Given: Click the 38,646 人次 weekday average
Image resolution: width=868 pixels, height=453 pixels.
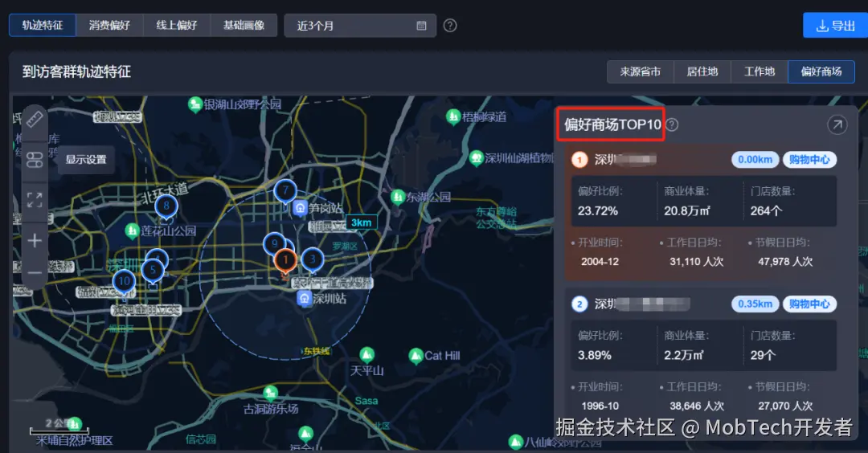Looking at the screenshot, I should pos(696,406).
